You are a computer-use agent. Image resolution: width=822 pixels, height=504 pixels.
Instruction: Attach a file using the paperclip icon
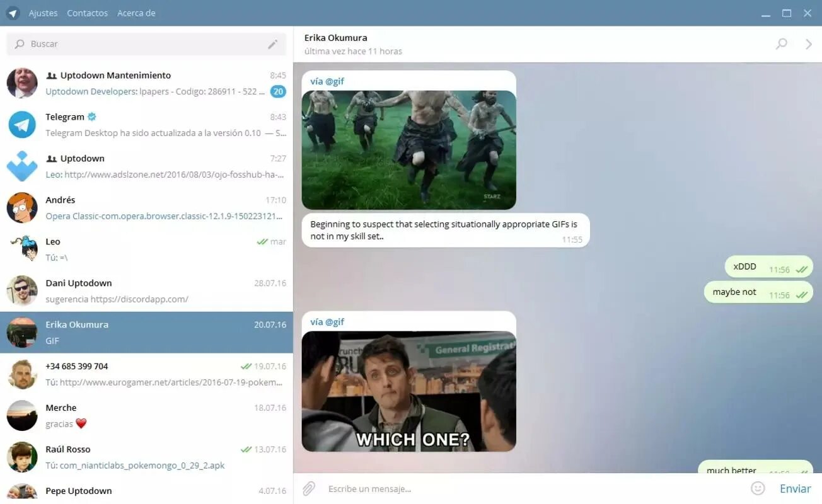[309, 488]
